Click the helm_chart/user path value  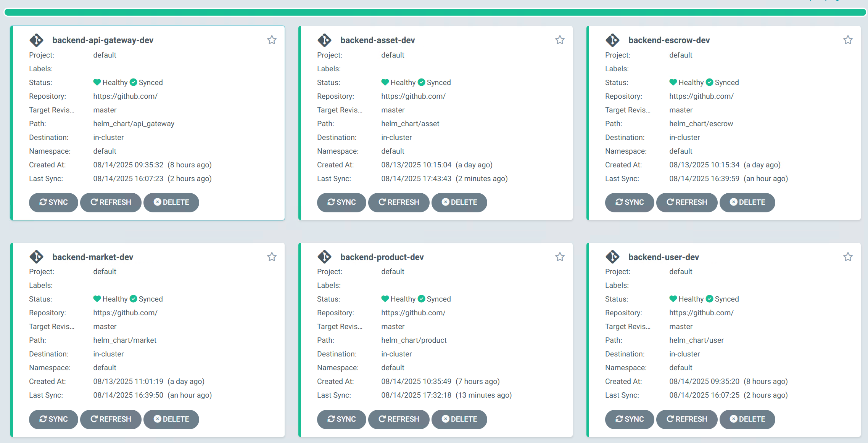tap(696, 340)
